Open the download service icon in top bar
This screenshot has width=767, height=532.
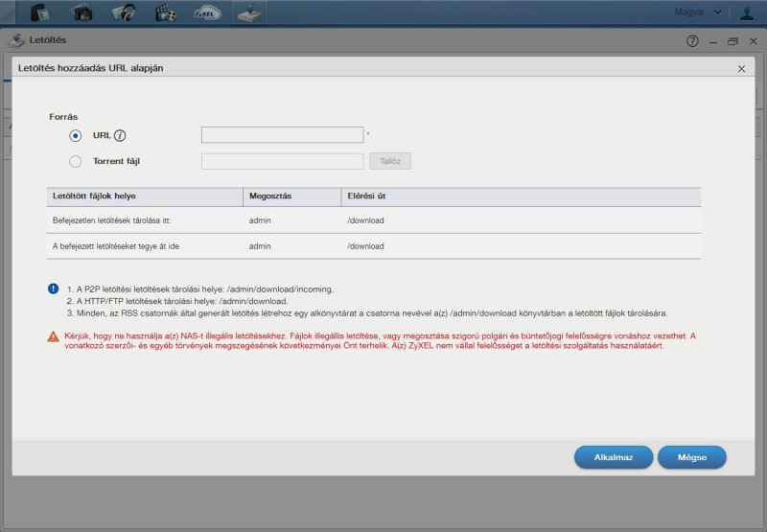click(x=249, y=12)
